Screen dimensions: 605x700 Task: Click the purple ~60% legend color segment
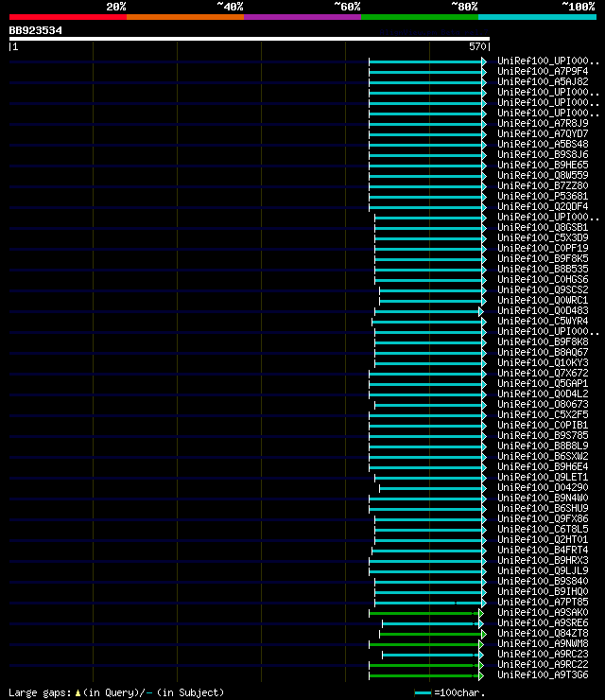click(302, 17)
